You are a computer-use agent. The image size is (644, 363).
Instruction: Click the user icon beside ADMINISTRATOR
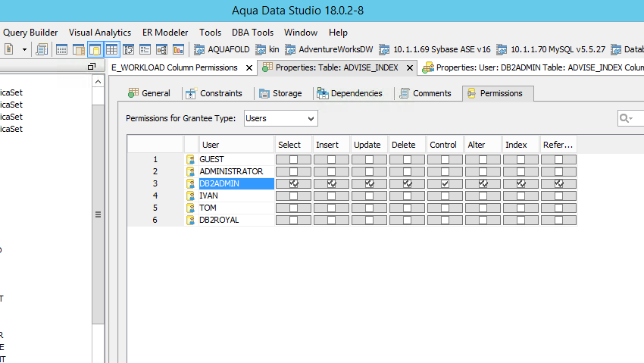click(x=190, y=171)
